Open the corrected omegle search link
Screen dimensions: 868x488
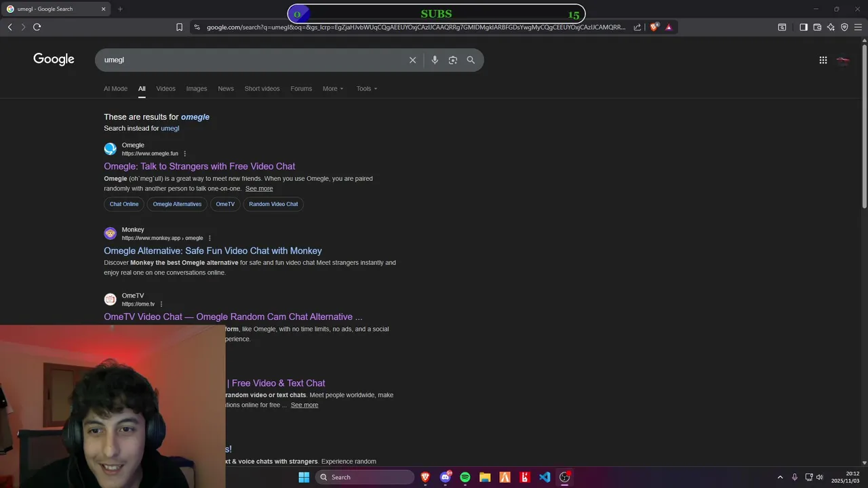[195, 117]
